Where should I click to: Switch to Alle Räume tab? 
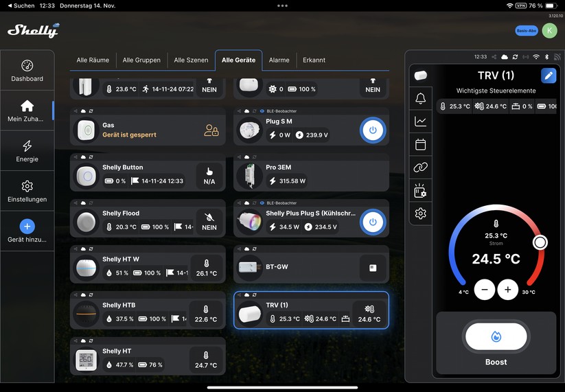coord(93,60)
